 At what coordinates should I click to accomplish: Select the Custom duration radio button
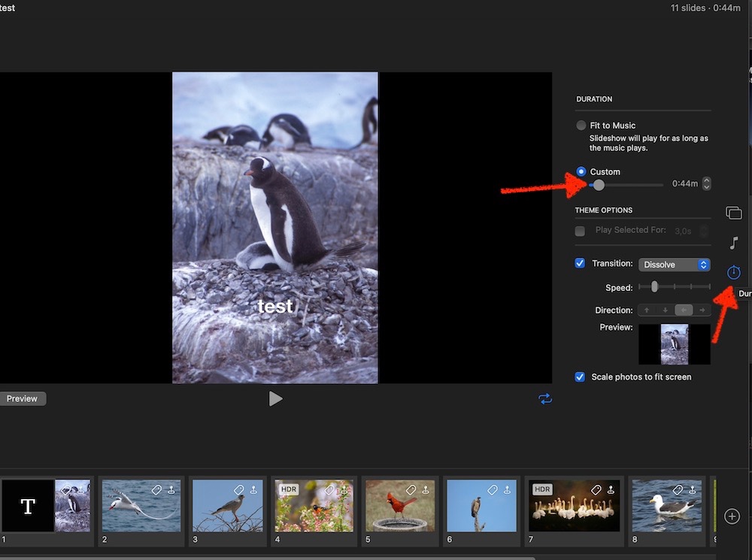pyautogui.click(x=581, y=172)
